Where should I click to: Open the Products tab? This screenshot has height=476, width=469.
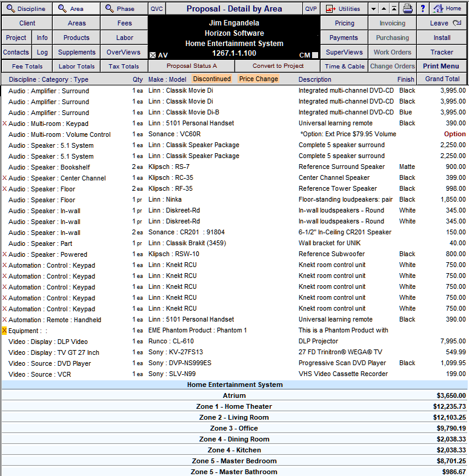(76, 38)
